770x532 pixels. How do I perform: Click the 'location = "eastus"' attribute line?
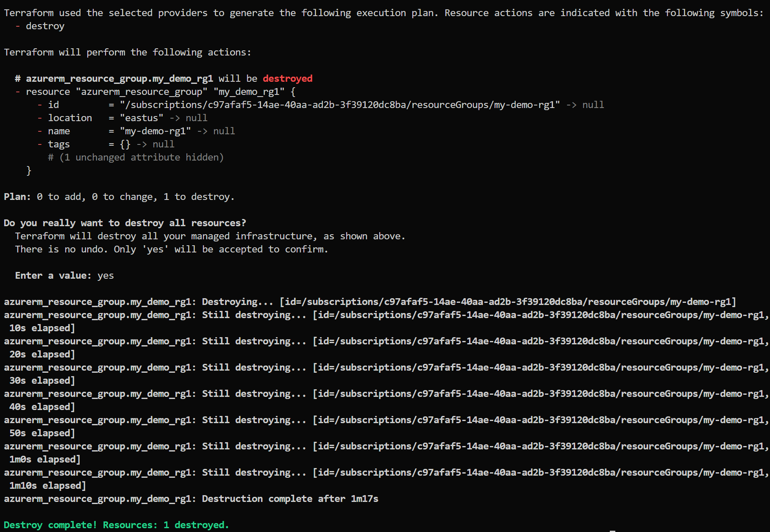pyautogui.click(x=122, y=118)
